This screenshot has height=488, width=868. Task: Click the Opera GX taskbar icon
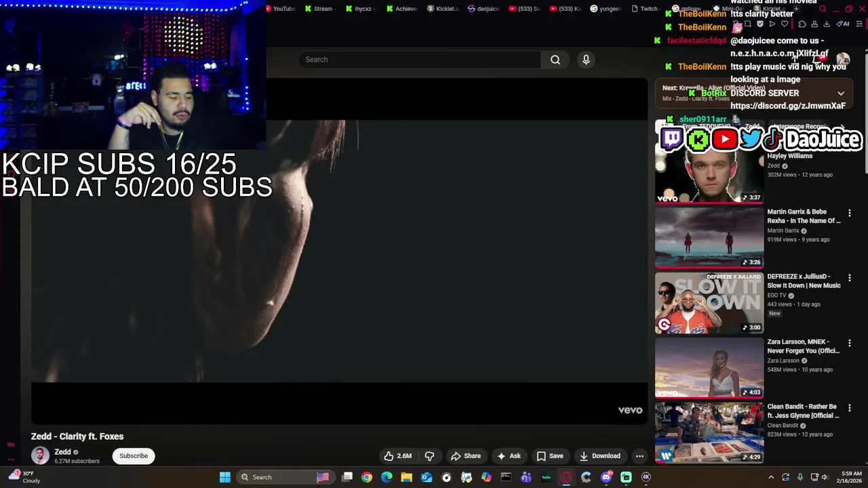tap(566, 477)
